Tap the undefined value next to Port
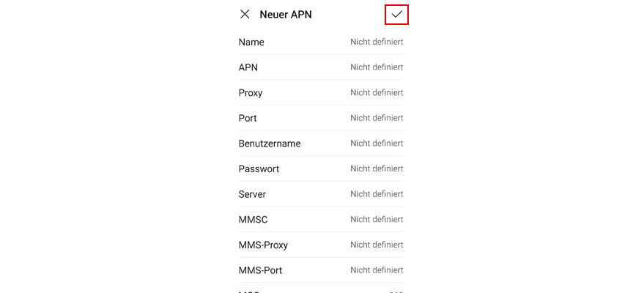The height and width of the screenshot is (293, 644). coord(377,118)
